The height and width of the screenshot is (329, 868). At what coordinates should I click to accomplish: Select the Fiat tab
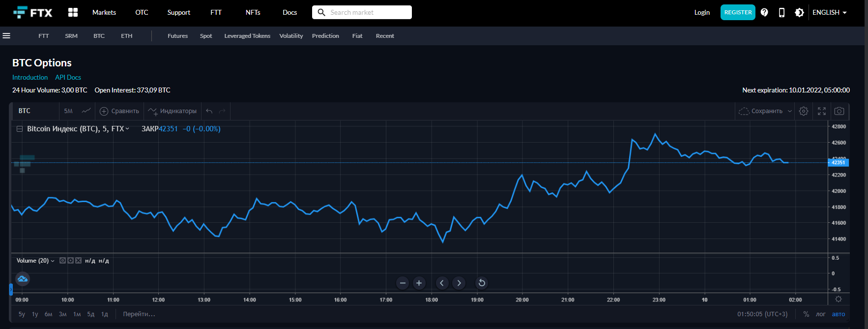(357, 36)
